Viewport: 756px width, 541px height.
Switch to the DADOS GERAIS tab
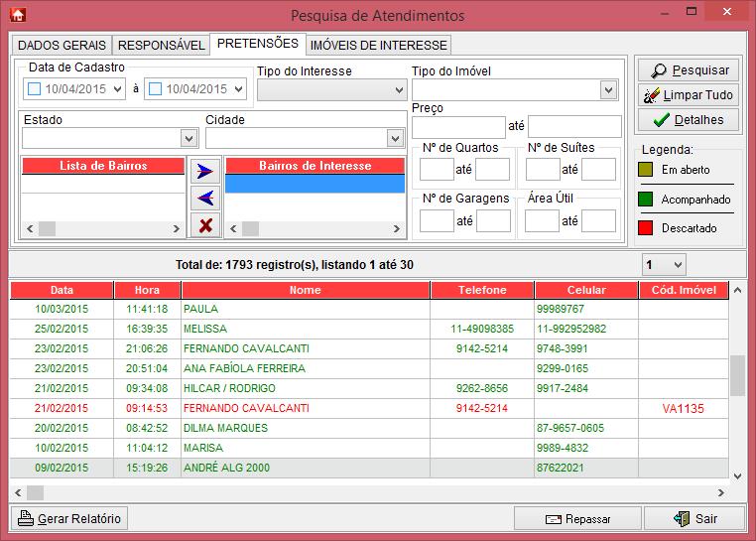(62, 45)
